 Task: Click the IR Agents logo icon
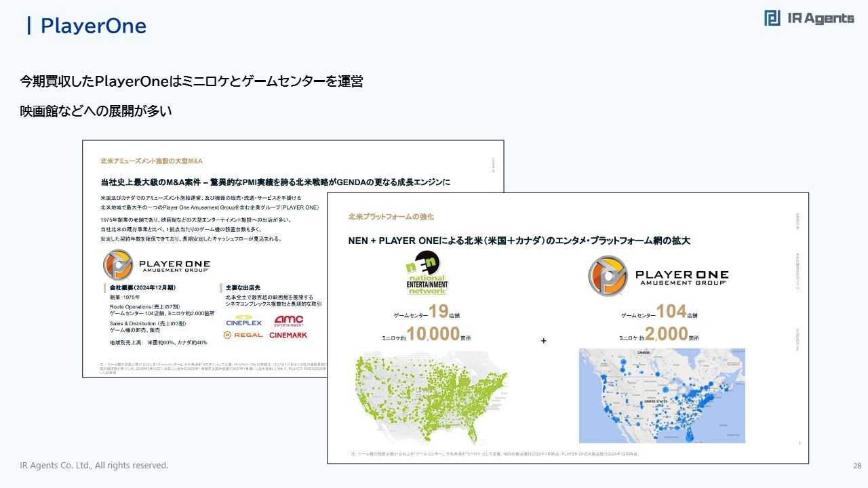tap(772, 18)
